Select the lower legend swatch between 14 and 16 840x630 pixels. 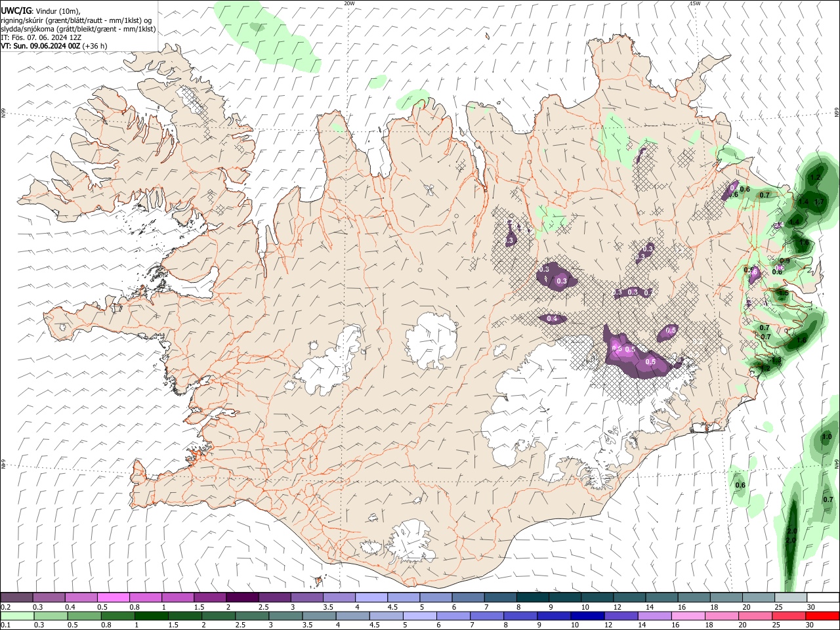(x=654, y=616)
